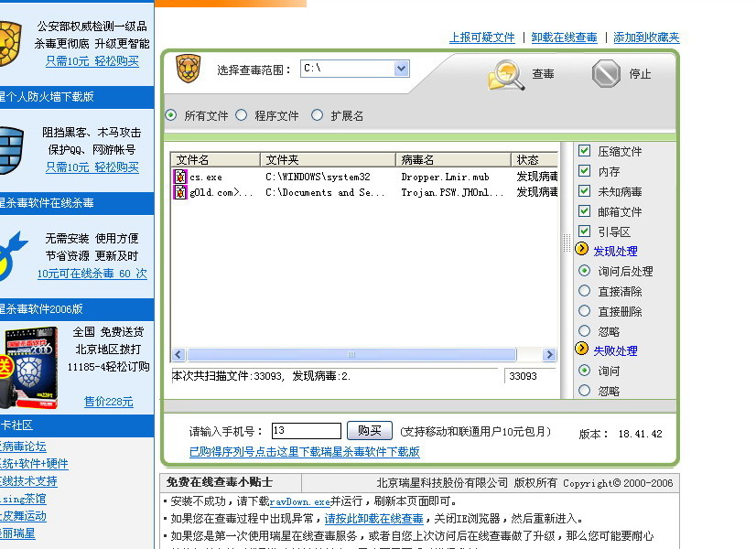Image resolution: width=756 pixels, height=549 pixels.
Task: Click the 购买 button
Action: click(370, 430)
